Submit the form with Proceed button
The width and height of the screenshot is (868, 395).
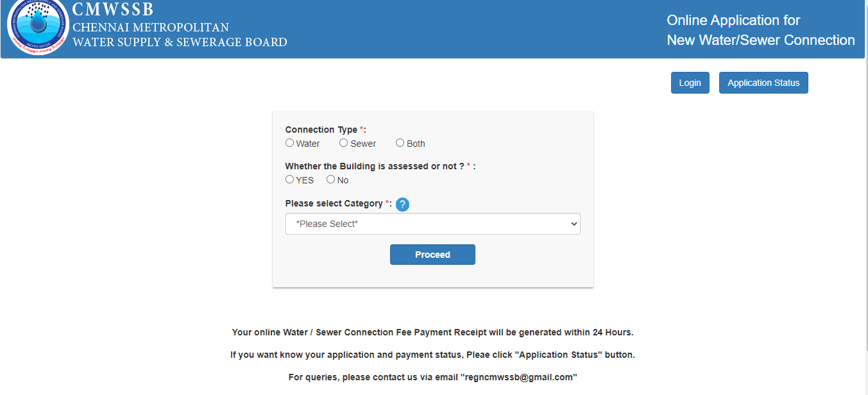coord(432,255)
